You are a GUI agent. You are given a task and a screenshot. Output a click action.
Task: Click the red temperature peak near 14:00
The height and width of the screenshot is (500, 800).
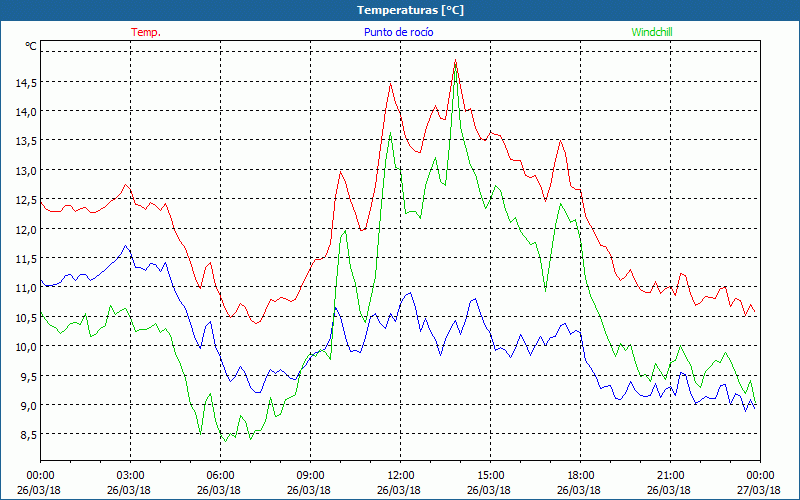(455, 60)
